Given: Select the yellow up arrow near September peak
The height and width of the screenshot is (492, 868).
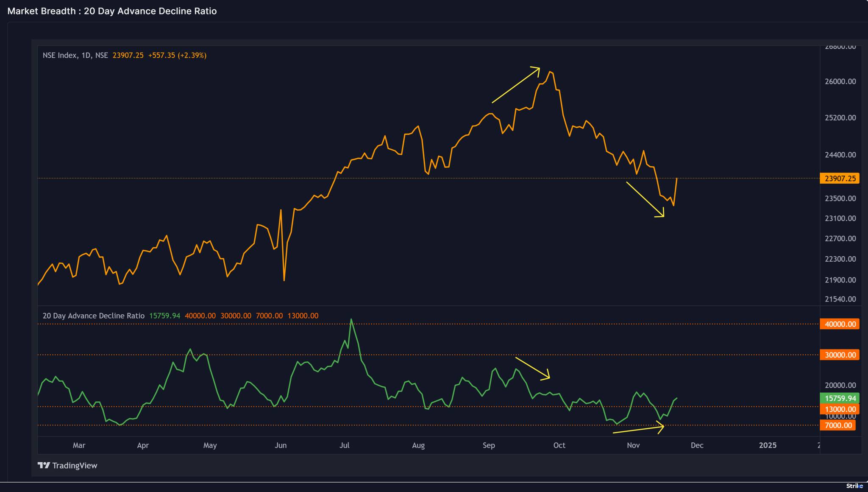Looking at the screenshot, I should pos(515,85).
